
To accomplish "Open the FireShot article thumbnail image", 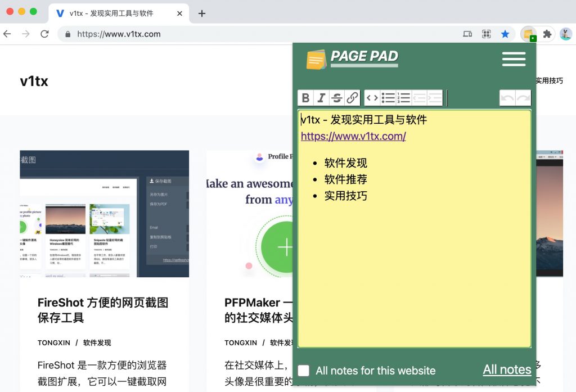I will 104,214.
